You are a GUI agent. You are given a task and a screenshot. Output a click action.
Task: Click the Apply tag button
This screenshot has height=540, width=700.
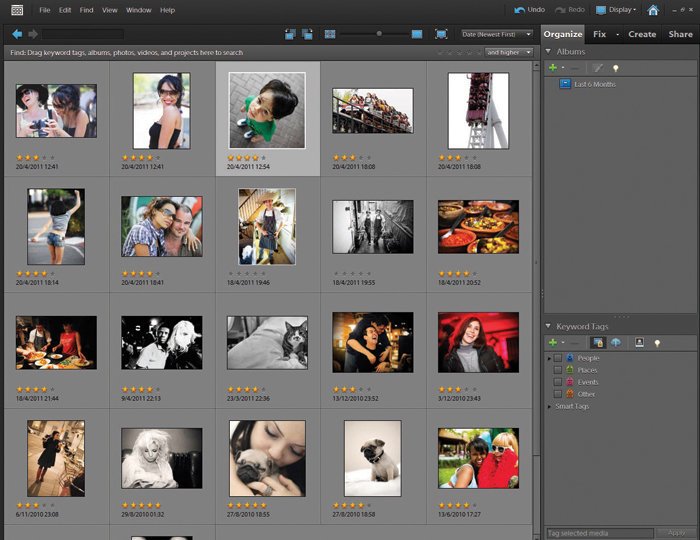pyautogui.click(x=676, y=533)
